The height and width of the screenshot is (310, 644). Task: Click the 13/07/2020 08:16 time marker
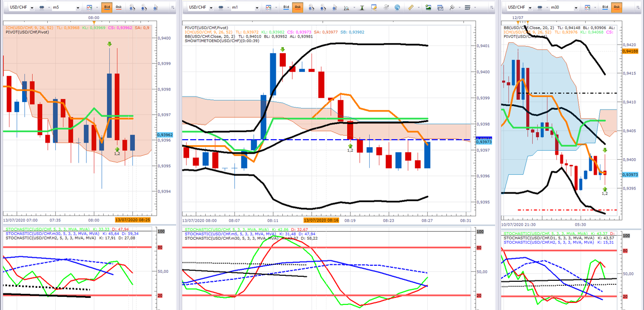[x=321, y=220]
